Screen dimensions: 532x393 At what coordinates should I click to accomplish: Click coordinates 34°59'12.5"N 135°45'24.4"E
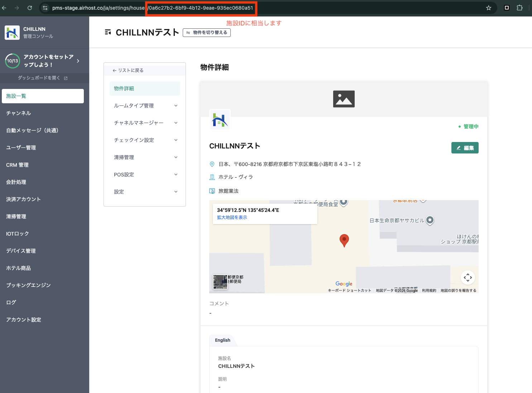pos(248,210)
